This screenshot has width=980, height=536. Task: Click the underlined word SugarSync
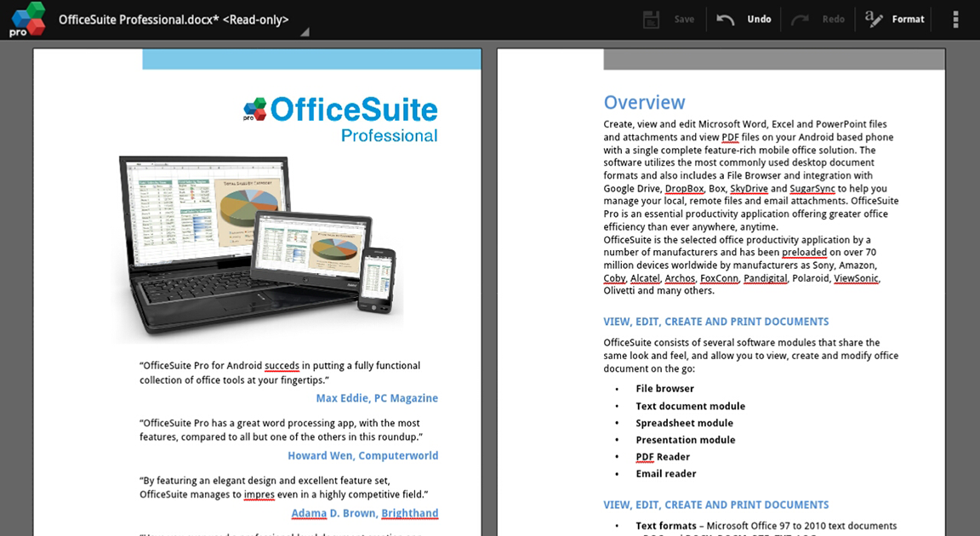click(x=812, y=188)
